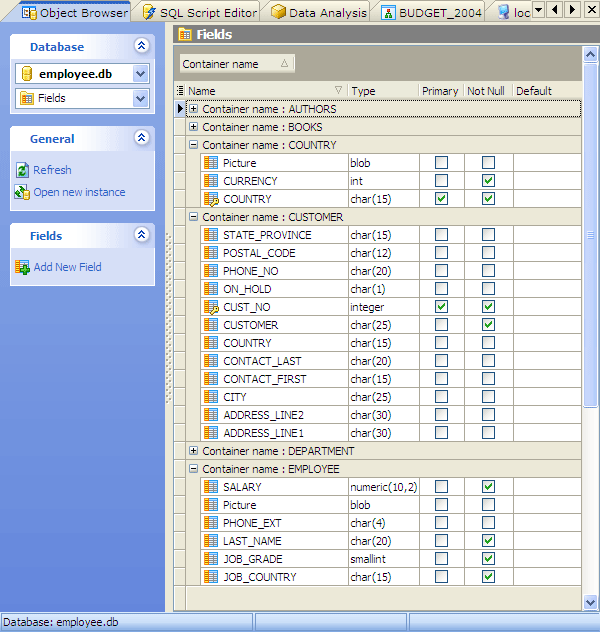The image size is (600, 632).
Task: Click the field icon beside SALARY
Action: (x=211, y=487)
